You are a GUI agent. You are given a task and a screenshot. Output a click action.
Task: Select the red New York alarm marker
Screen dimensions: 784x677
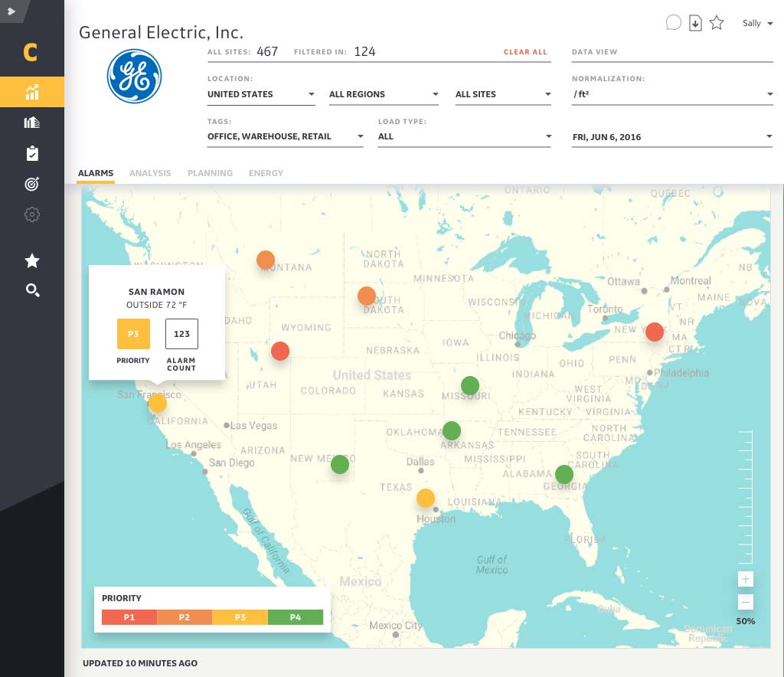point(654,332)
